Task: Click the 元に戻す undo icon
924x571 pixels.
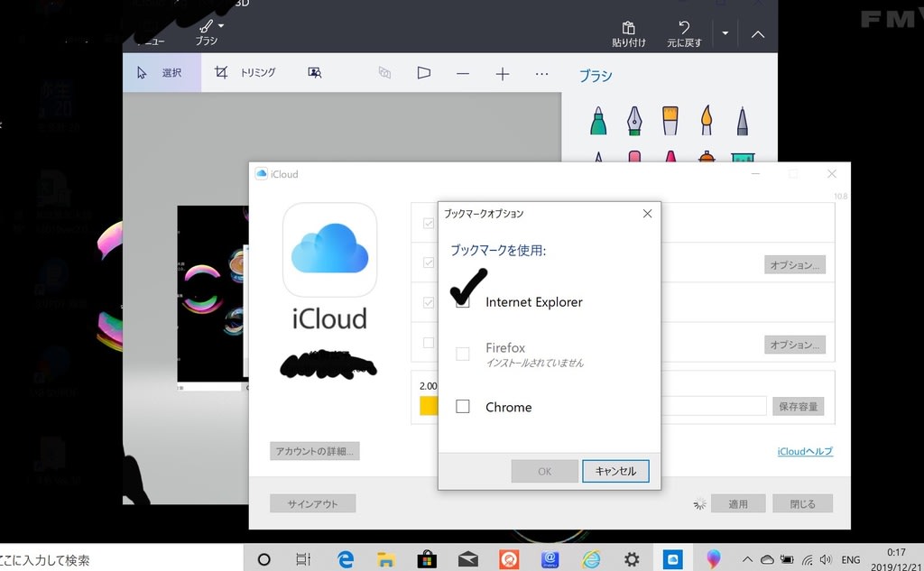Action: pos(684,33)
